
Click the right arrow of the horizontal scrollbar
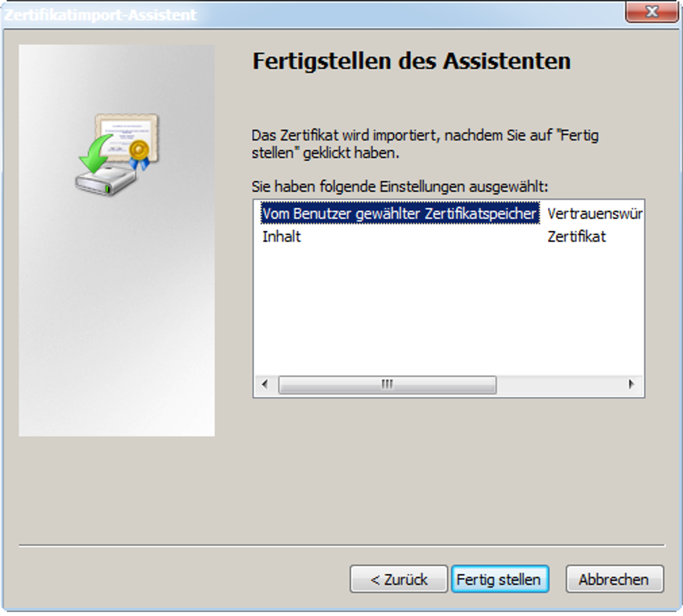point(631,384)
